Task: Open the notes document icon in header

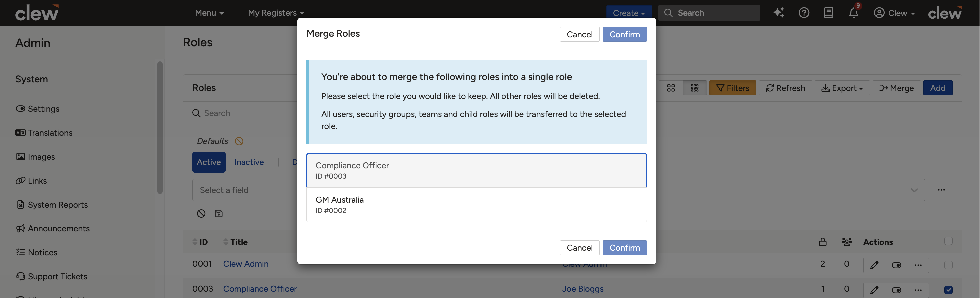Action: 828,13
